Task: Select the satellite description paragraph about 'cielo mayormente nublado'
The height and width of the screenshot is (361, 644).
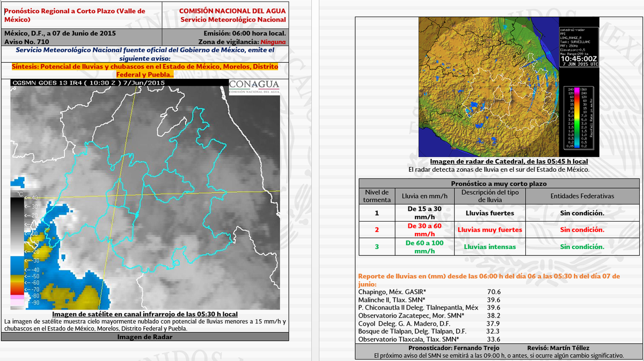Action: (x=145, y=325)
